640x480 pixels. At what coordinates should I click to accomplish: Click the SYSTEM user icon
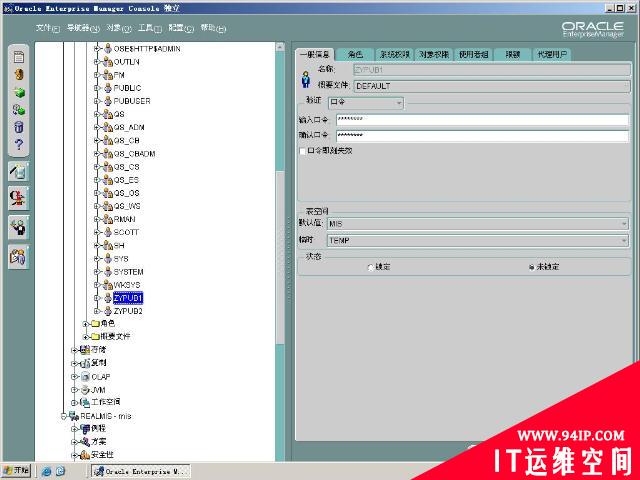click(108, 272)
